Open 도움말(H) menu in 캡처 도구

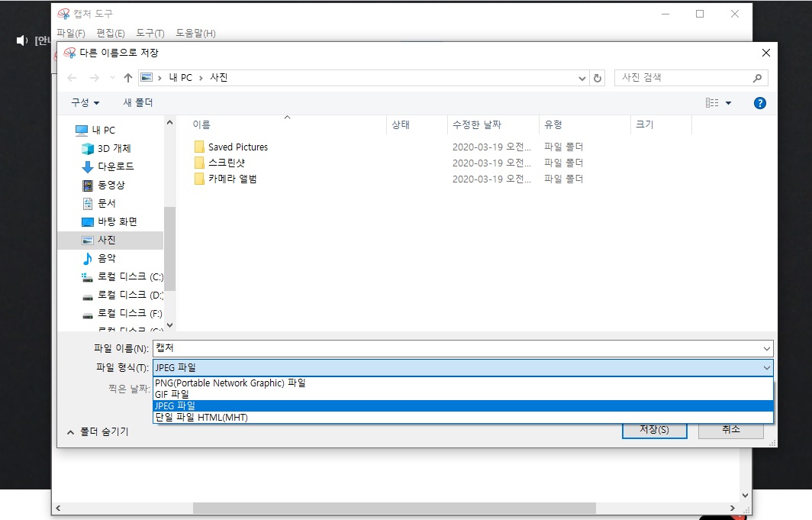pos(195,33)
